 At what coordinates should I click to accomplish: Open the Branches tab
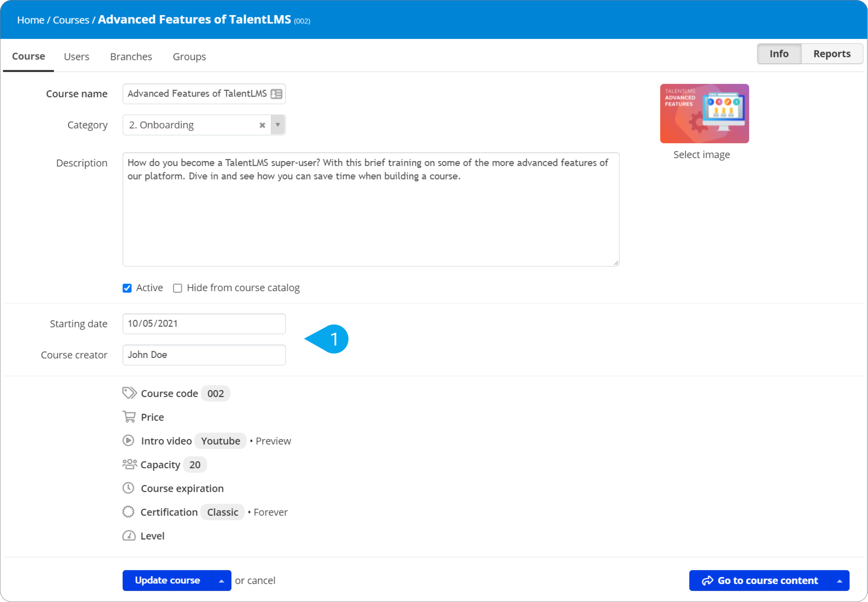pyautogui.click(x=131, y=57)
